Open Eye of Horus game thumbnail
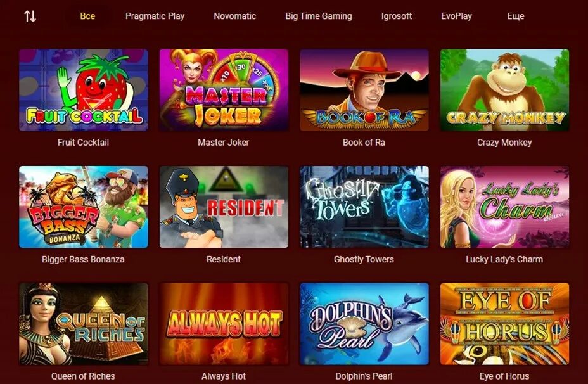Viewport: 588px width, 384px height. click(x=504, y=324)
